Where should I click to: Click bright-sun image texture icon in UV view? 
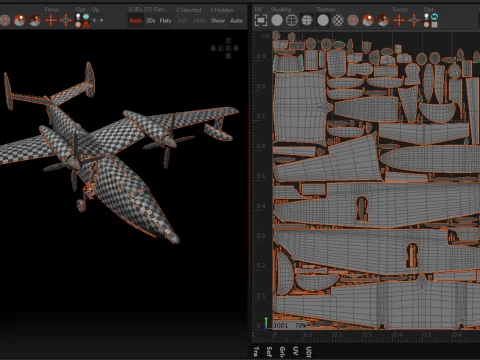click(x=368, y=20)
